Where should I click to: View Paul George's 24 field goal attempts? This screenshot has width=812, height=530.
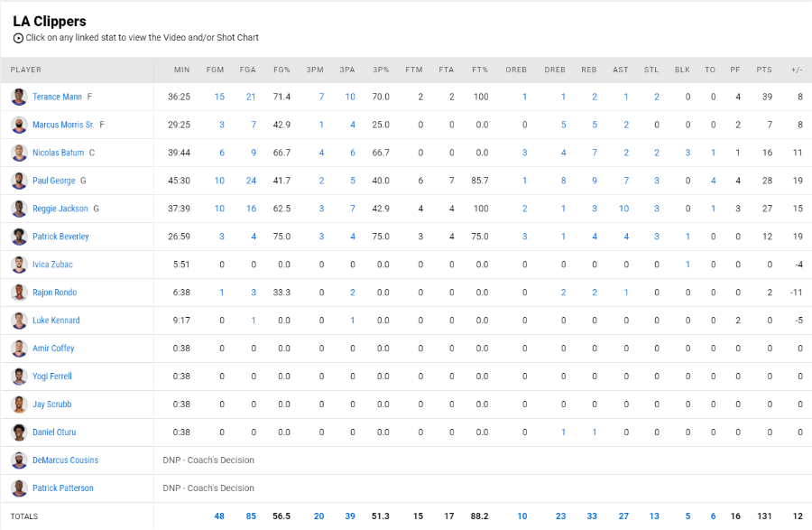(251, 181)
